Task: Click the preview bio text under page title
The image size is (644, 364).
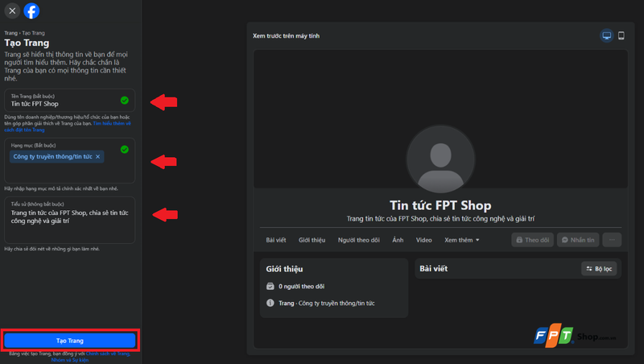Action: click(x=440, y=218)
